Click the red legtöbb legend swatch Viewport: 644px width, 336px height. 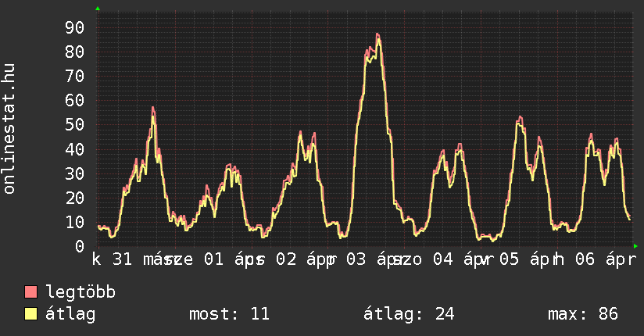coord(31,293)
